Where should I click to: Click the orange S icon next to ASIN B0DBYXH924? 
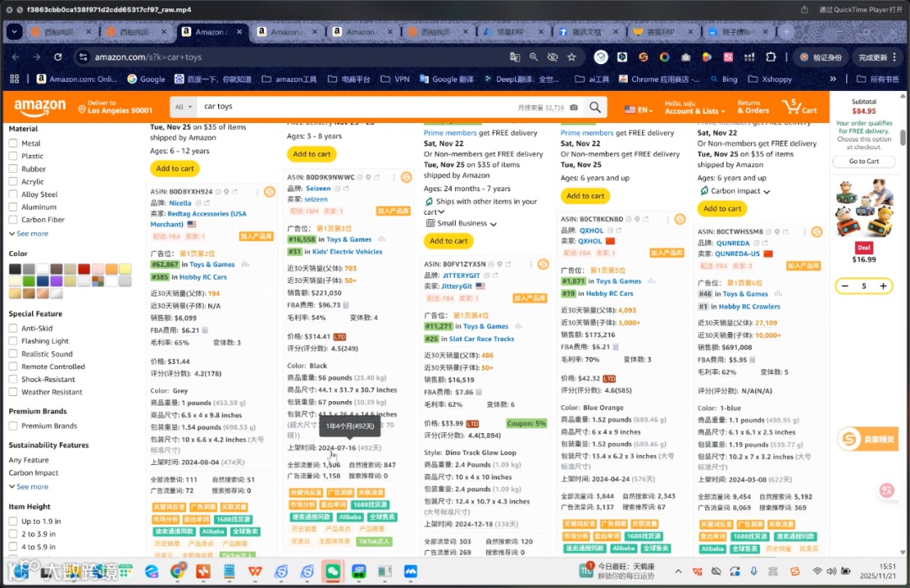270,191
